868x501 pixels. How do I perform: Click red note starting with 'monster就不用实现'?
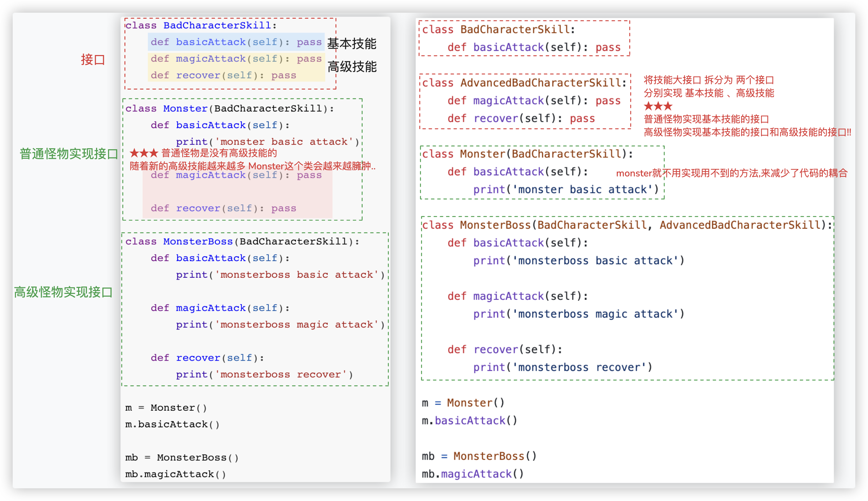(732, 173)
